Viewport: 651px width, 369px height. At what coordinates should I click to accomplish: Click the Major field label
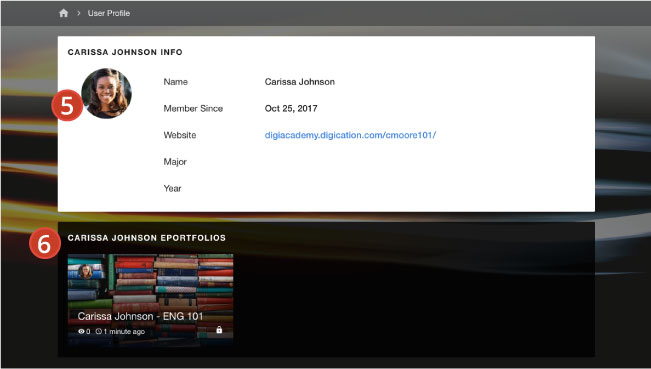[x=175, y=162]
